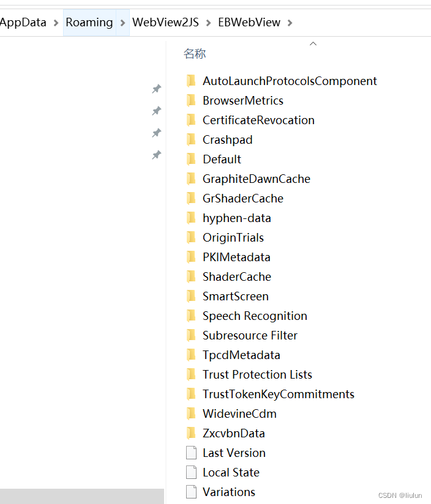Click the ShaderCache folder icon
Screen dimensions: 431x504
pos(191,276)
